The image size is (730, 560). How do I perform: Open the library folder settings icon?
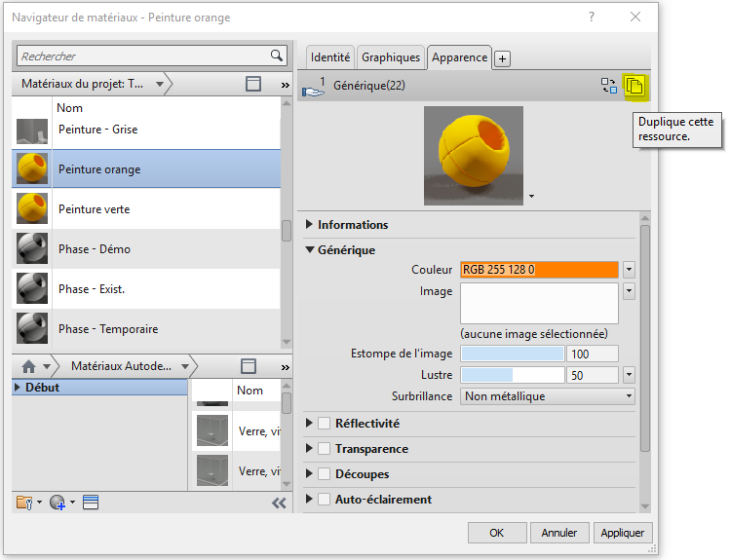(25, 503)
